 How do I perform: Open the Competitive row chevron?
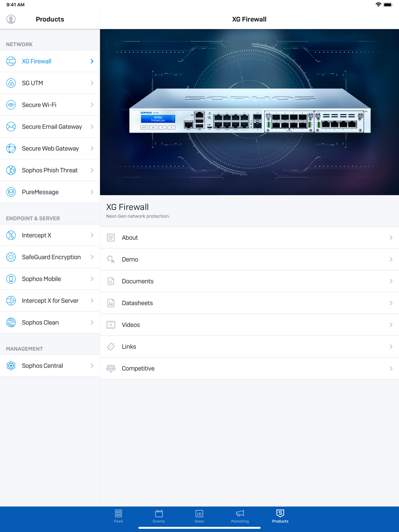point(391,368)
